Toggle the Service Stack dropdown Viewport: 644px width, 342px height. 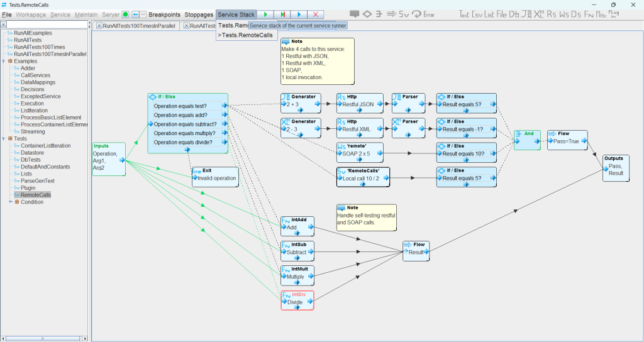tap(236, 14)
